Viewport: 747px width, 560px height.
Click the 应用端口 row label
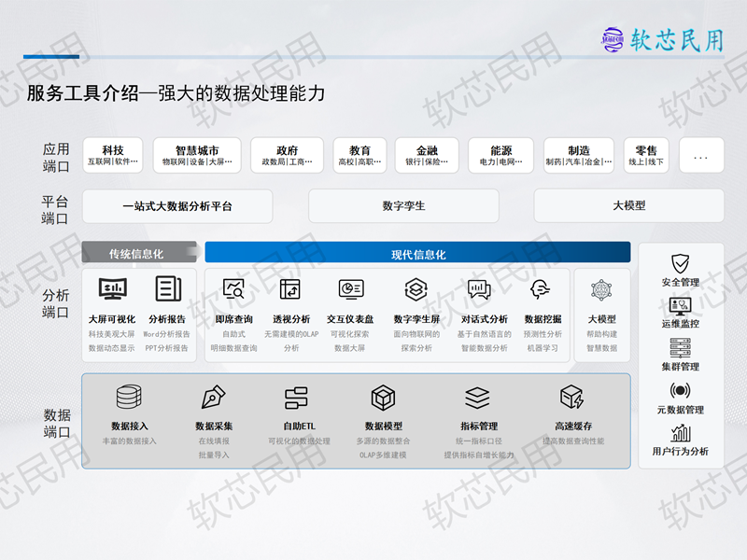tap(56, 158)
